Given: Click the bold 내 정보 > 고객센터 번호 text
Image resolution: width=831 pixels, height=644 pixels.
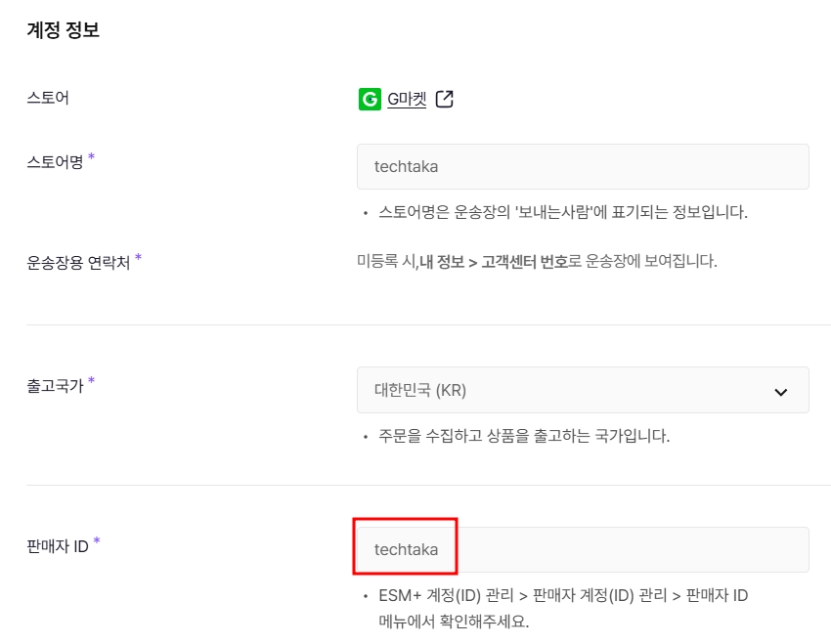Looking at the screenshot, I should (494, 261).
